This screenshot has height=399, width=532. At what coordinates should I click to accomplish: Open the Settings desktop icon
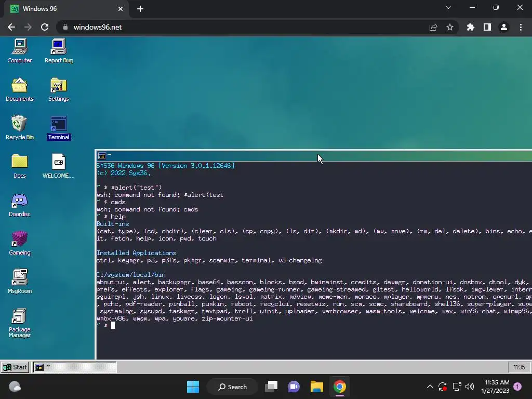pos(58,89)
